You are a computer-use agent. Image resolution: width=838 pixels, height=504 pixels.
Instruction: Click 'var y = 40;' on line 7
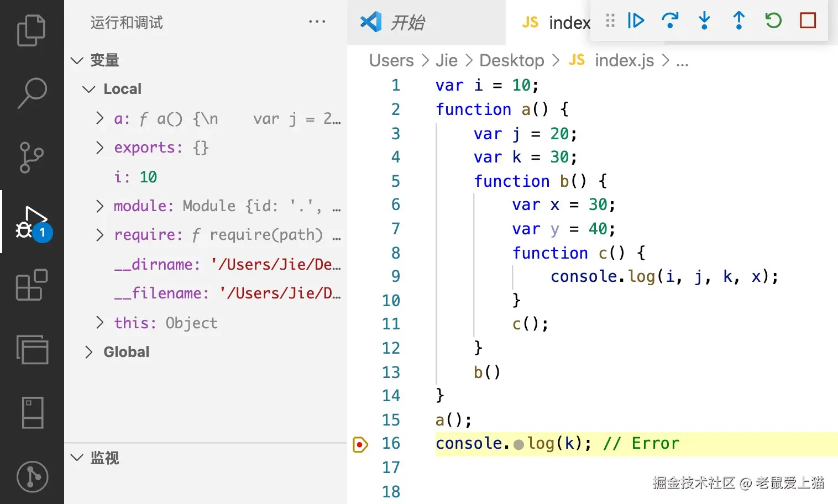(x=563, y=229)
